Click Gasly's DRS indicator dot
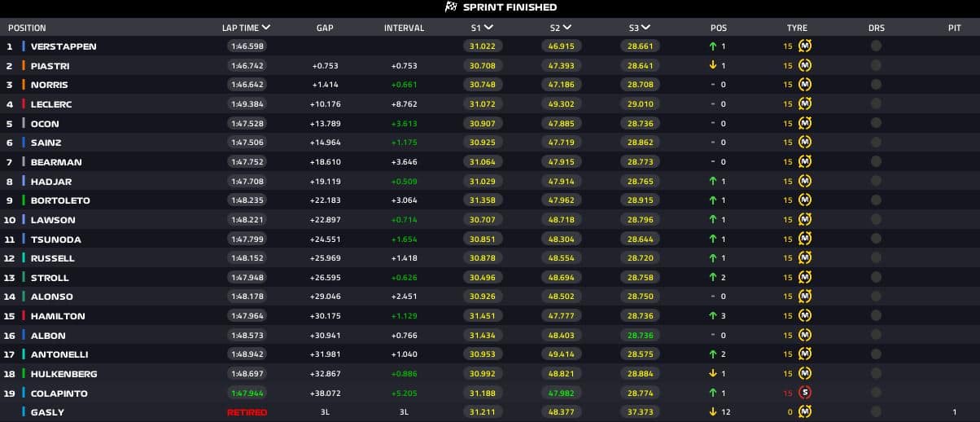Viewport: 980px width, 422px height. [x=876, y=412]
